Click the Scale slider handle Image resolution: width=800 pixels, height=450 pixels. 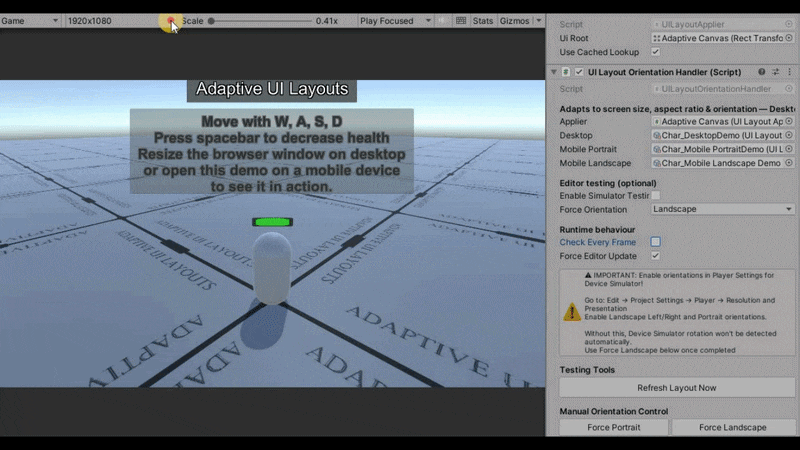[211, 21]
